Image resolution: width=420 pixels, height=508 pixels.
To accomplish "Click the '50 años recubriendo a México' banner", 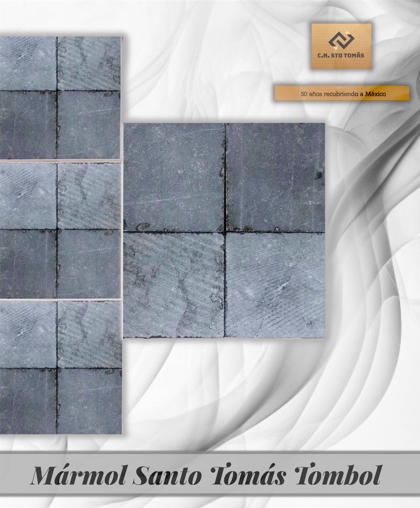I will pos(342,94).
